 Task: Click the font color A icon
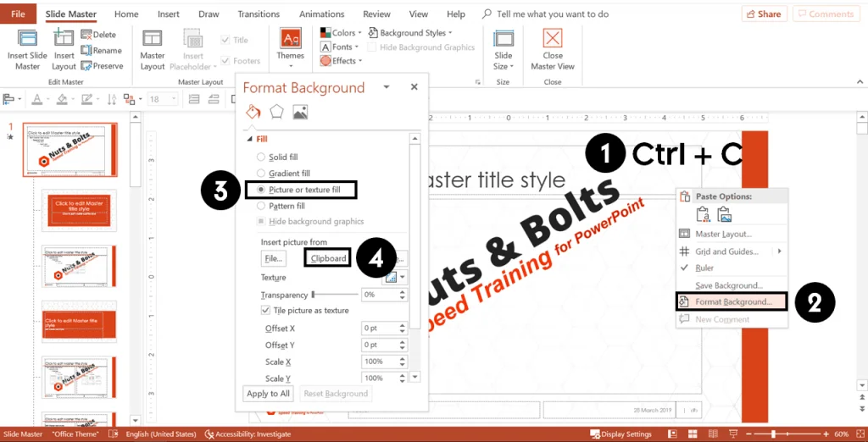36,100
